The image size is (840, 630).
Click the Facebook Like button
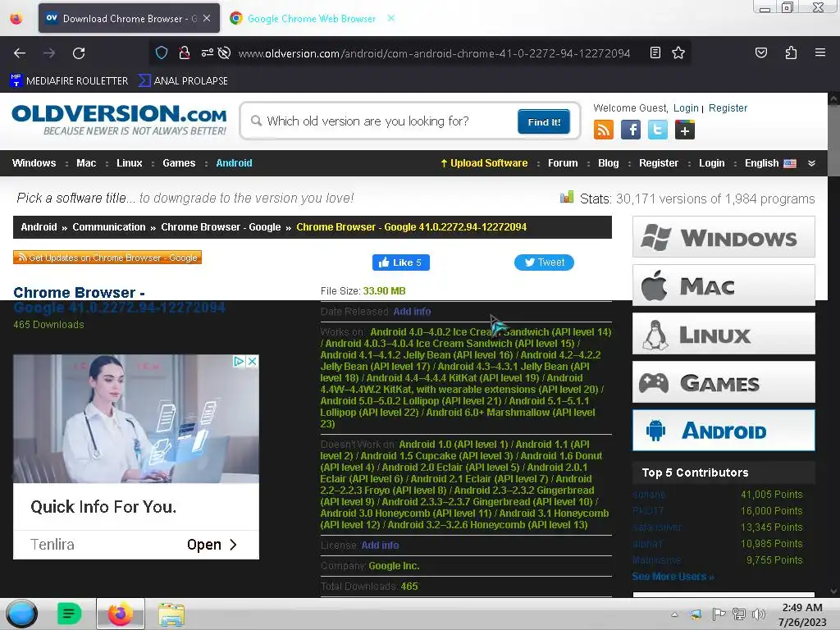(x=400, y=262)
